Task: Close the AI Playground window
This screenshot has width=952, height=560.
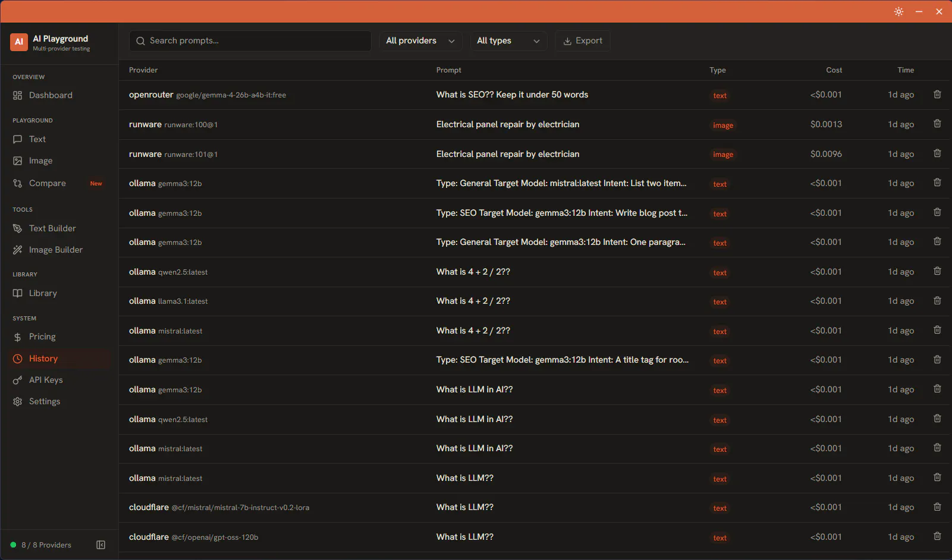Action: 939,11
